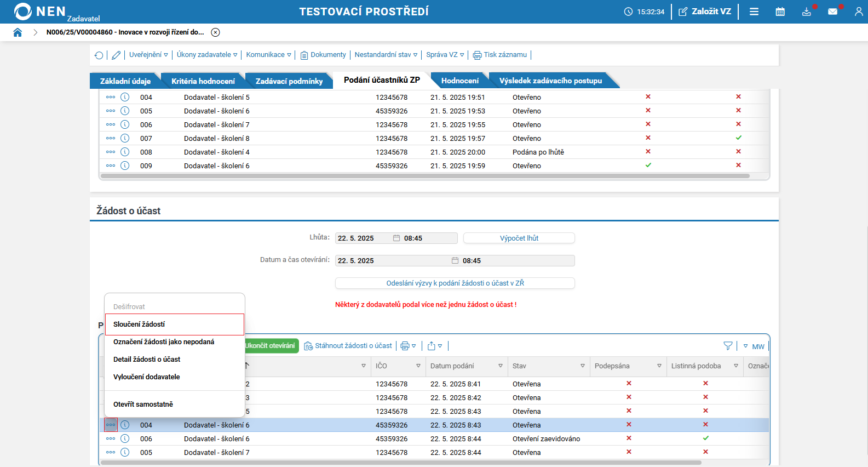Expand the Uveřejnění dropdown
868x467 pixels.
(x=148, y=55)
